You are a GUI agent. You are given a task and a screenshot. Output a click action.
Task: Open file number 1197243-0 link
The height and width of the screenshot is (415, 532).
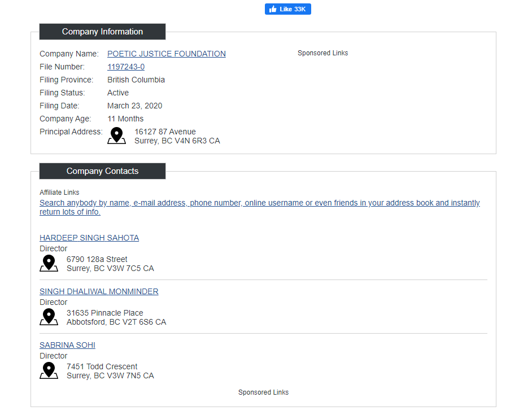tap(126, 67)
